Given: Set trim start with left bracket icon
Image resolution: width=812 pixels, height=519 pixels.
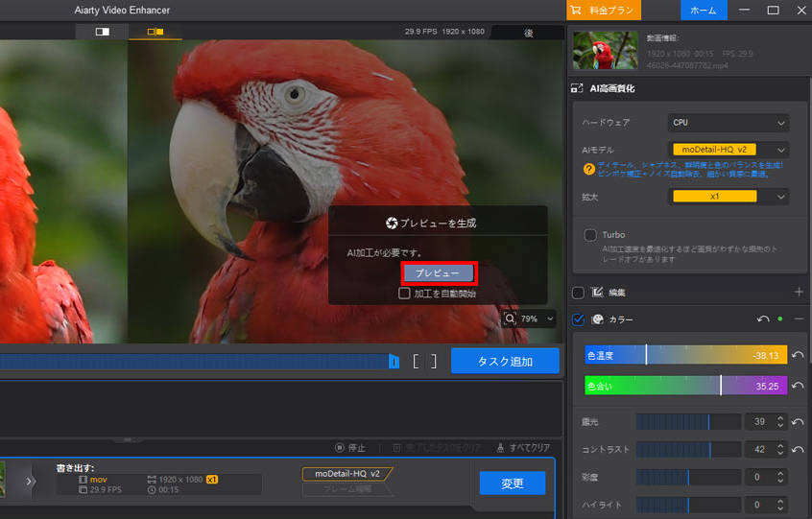Looking at the screenshot, I should [417, 361].
